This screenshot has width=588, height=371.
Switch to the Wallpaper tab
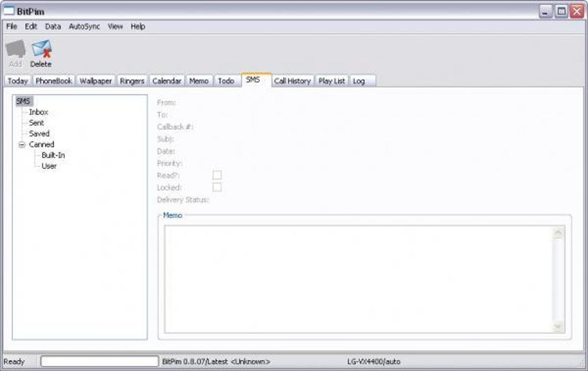(96, 81)
